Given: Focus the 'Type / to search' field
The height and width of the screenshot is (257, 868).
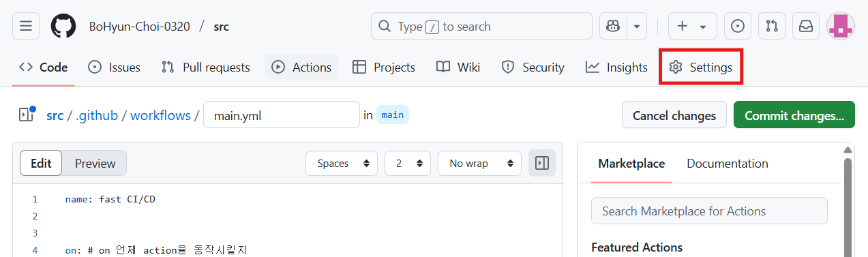Looking at the screenshot, I should (481, 27).
